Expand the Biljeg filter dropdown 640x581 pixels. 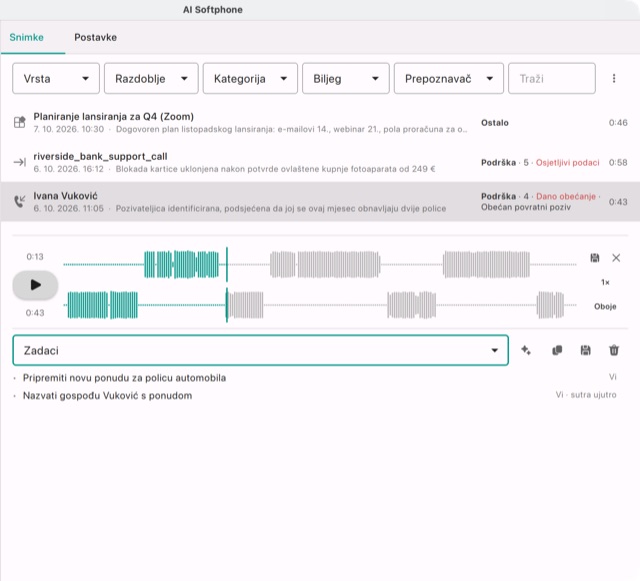click(346, 78)
